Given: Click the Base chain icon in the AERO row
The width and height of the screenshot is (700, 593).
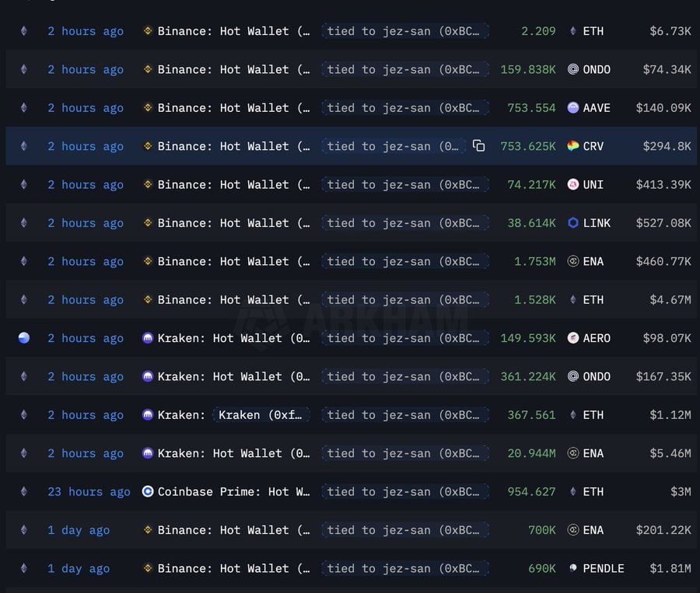Looking at the screenshot, I should pyautogui.click(x=23, y=338).
